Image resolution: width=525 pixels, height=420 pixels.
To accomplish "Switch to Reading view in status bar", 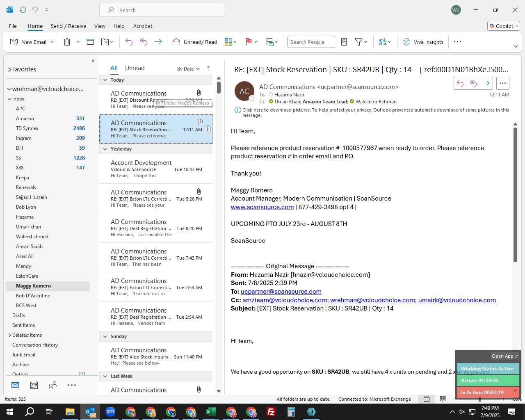I will pyautogui.click(x=443, y=399).
